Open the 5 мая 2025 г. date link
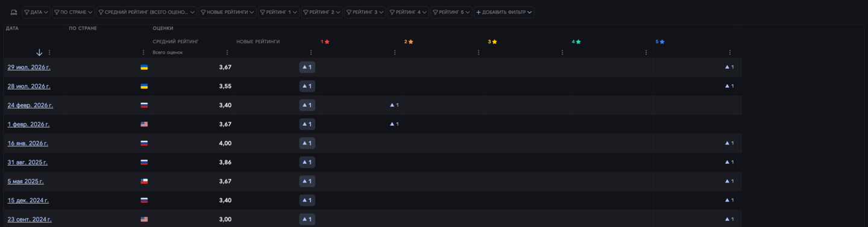 tap(25, 181)
